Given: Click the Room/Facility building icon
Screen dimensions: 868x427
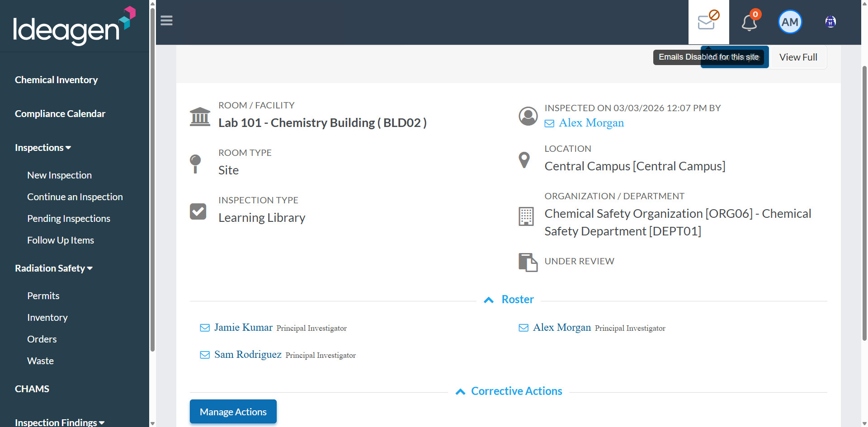Looking at the screenshot, I should pos(200,117).
